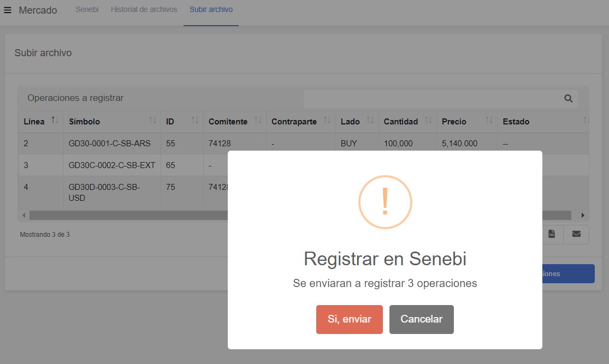This screenshot has height=364, width=609.
Task: Sort by Símbolo column arrows
Action: (152, 120)
